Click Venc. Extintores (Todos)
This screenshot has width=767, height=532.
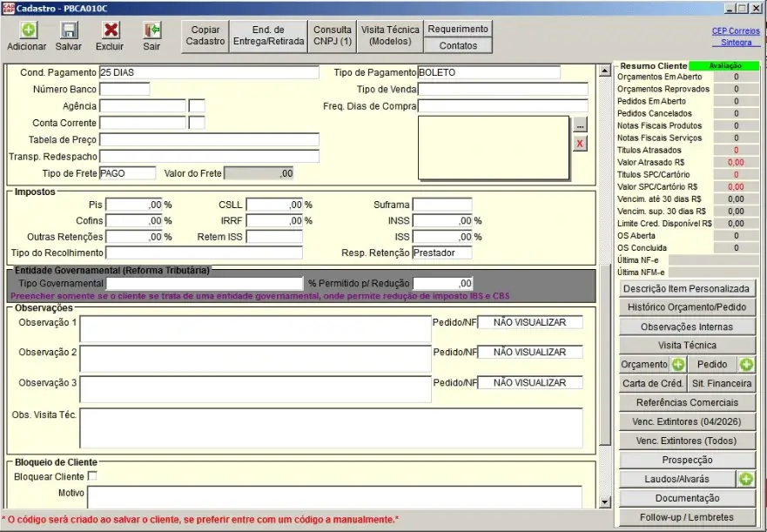pyautogui.click(x=687, y=441)
